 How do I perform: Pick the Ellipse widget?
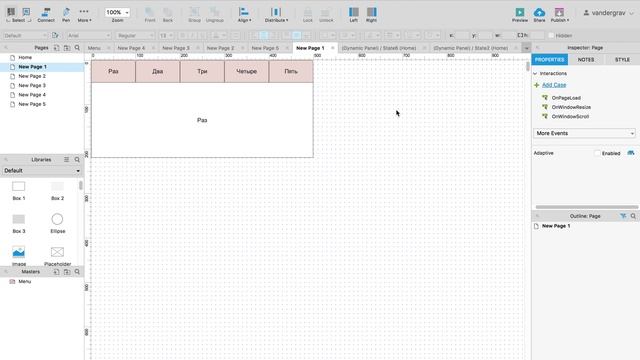pos(58,223)
